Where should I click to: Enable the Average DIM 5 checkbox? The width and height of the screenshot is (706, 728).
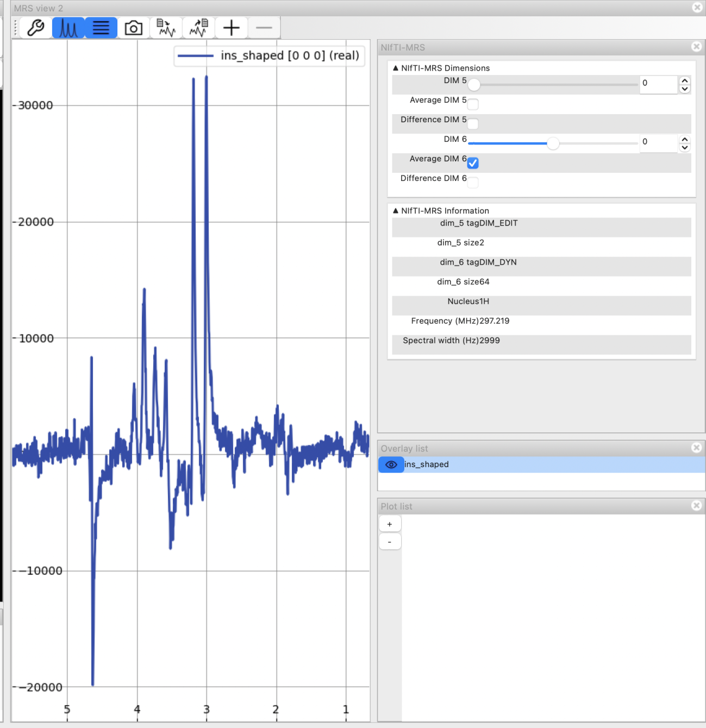(x=473, y=104)
